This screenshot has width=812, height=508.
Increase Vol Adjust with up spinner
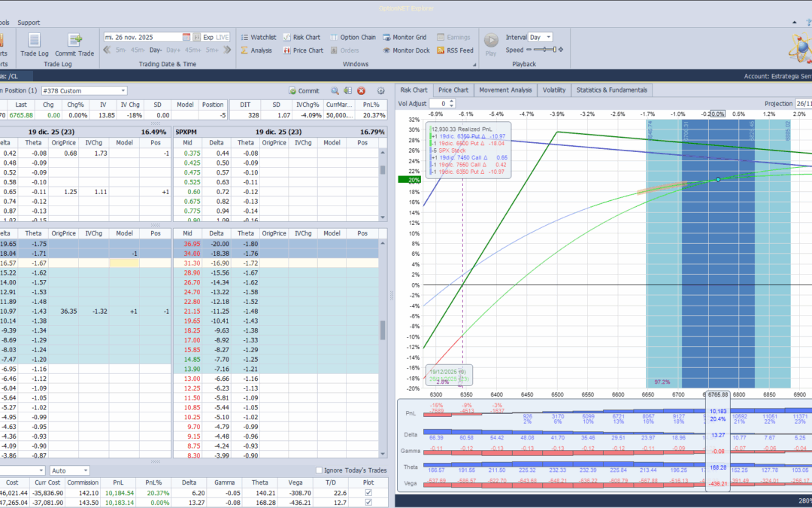coord(452,102)
